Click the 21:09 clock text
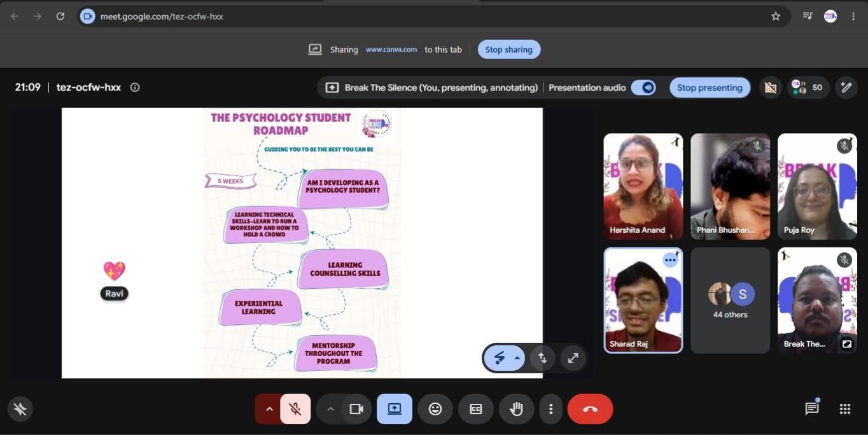 [x=27, y=88]
